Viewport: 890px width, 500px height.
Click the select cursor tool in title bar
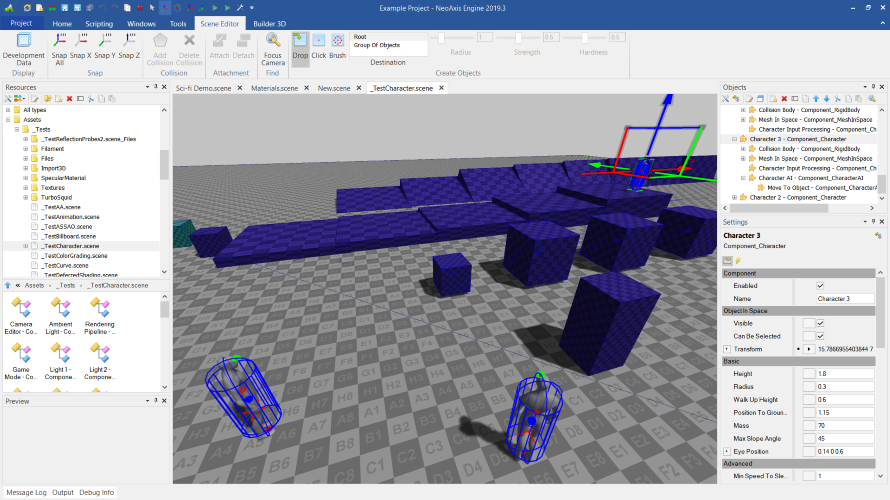click(x=152, y=8)
